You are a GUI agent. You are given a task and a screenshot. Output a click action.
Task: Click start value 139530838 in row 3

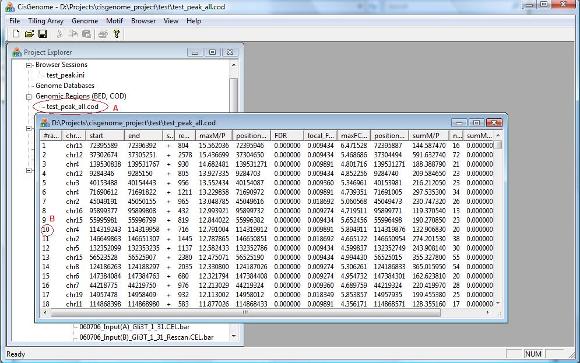click(x=105, y=164)
